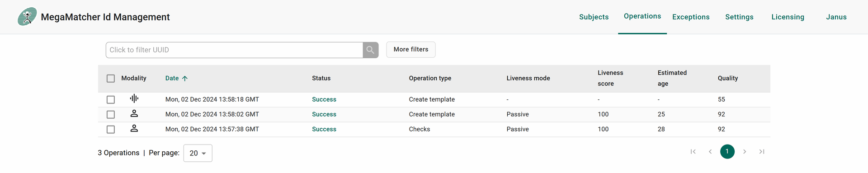This screenshot has height=173, width=868.
Task: Click the search magnifier icon button
Action: tap(370, 50)
